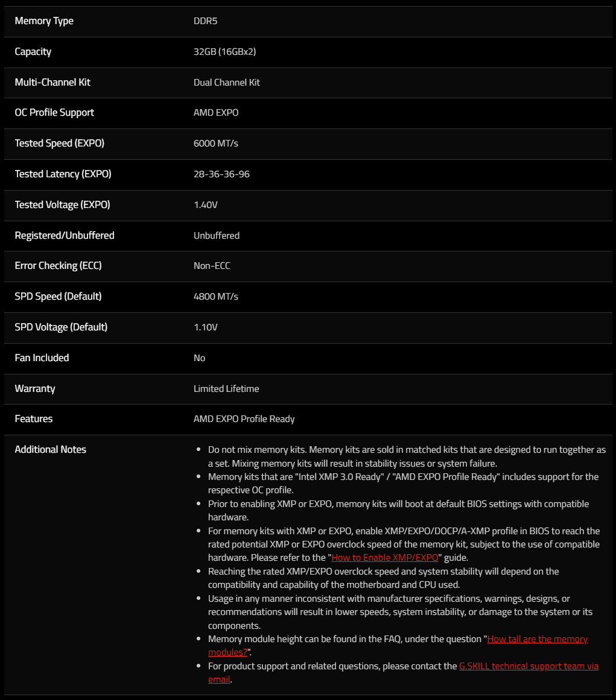Click the 1.10V SPD voltage value

(206, 327)
